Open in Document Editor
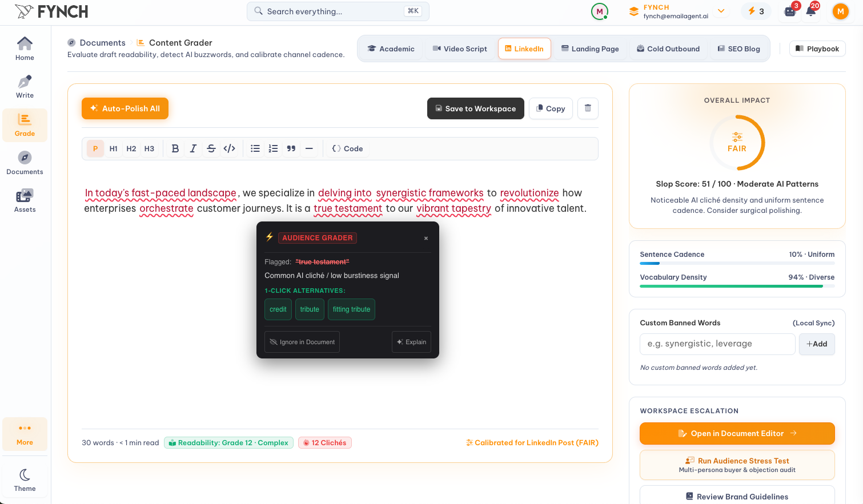Viewport: 863px width, 504px height. [x=737, y=433]
